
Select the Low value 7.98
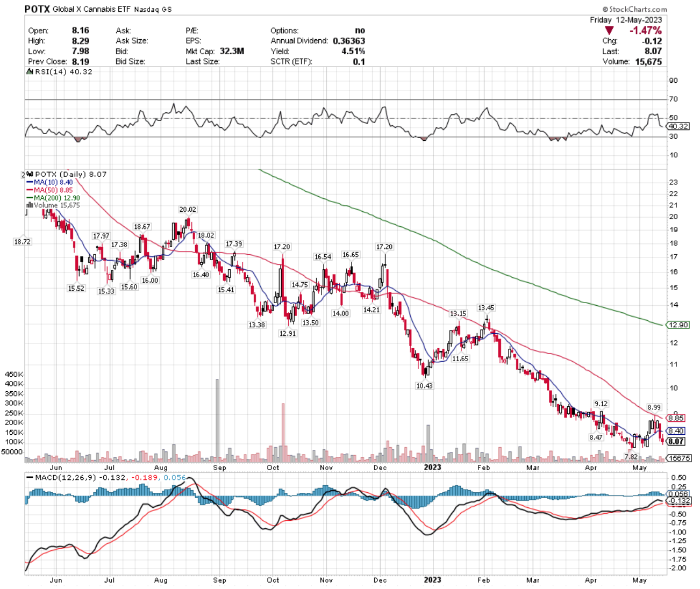pos(81,51)
